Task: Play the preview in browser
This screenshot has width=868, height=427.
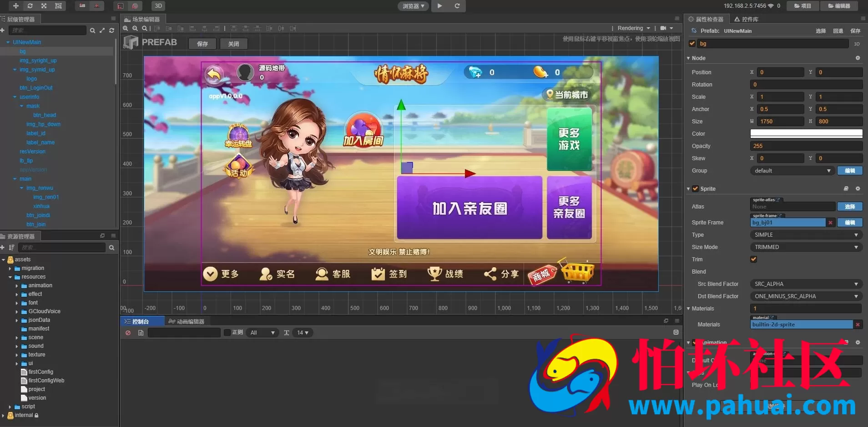Action: 439,6
